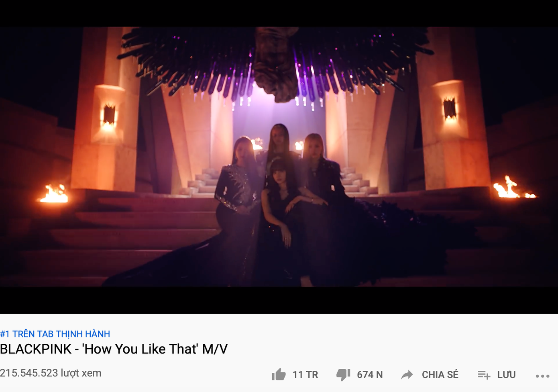
Task: Click the add-to-playlist save icon
Action: (x=484, y=375)
